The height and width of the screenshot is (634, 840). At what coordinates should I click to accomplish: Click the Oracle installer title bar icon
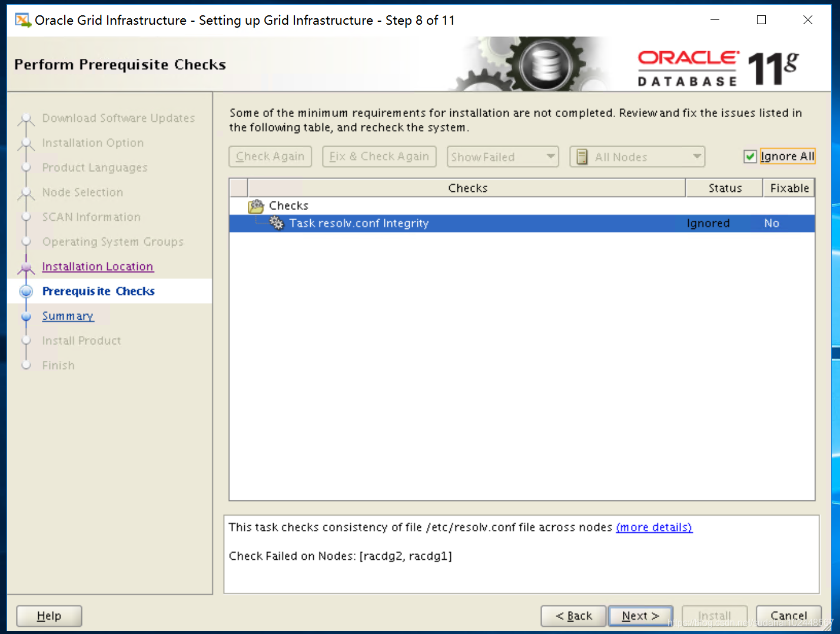click(23, 21)
